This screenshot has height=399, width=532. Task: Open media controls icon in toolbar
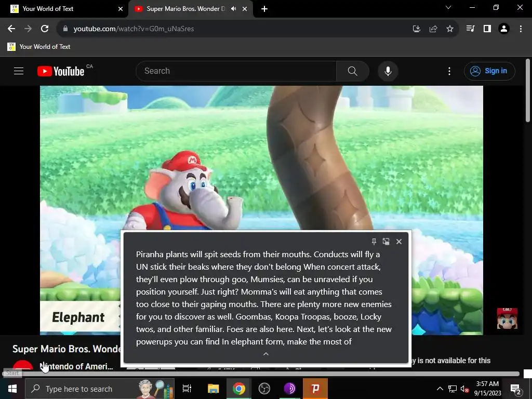point(470,29)
